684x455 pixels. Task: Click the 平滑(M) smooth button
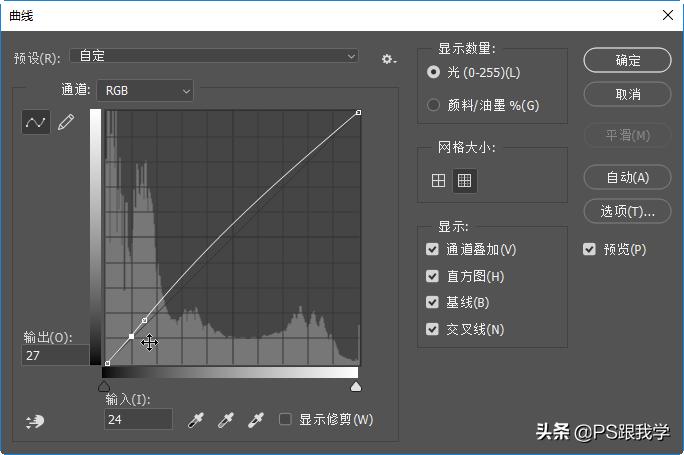(x=627, y=136)
